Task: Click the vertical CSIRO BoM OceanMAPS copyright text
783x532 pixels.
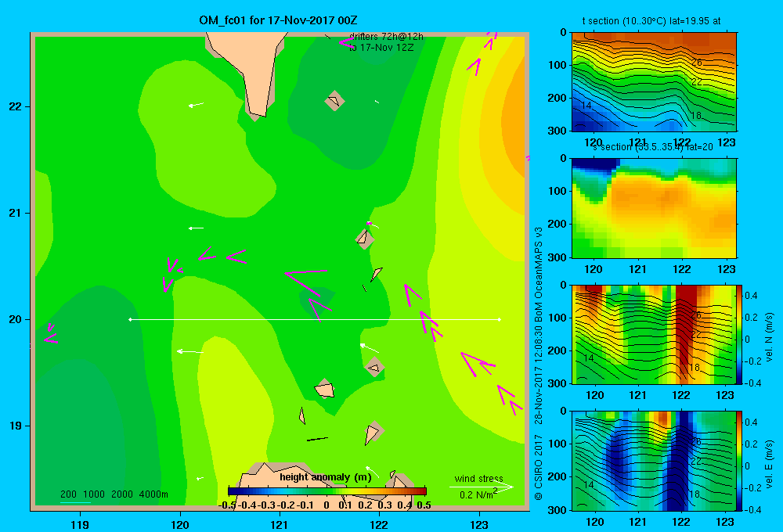Action: [x=539, y=363]
